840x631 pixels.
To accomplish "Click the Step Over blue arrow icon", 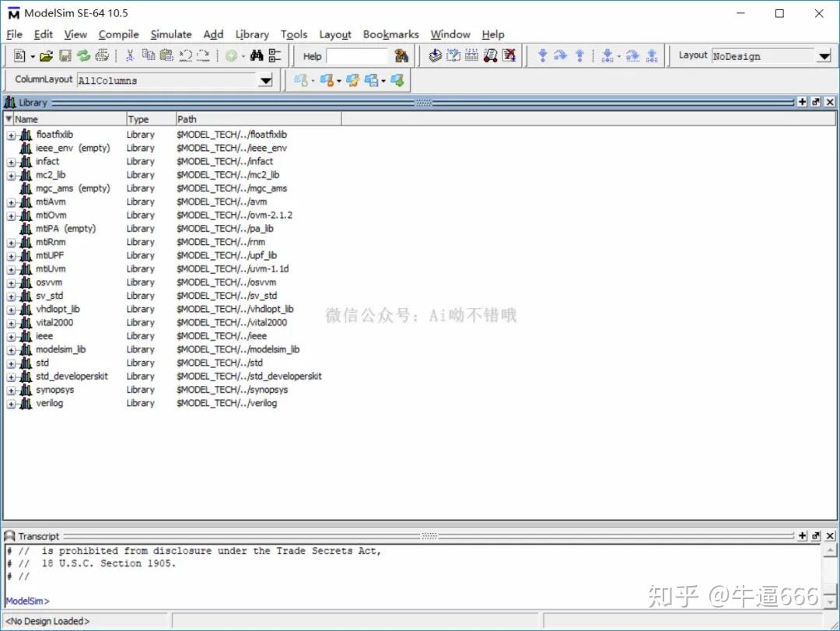I will (560, 56).
